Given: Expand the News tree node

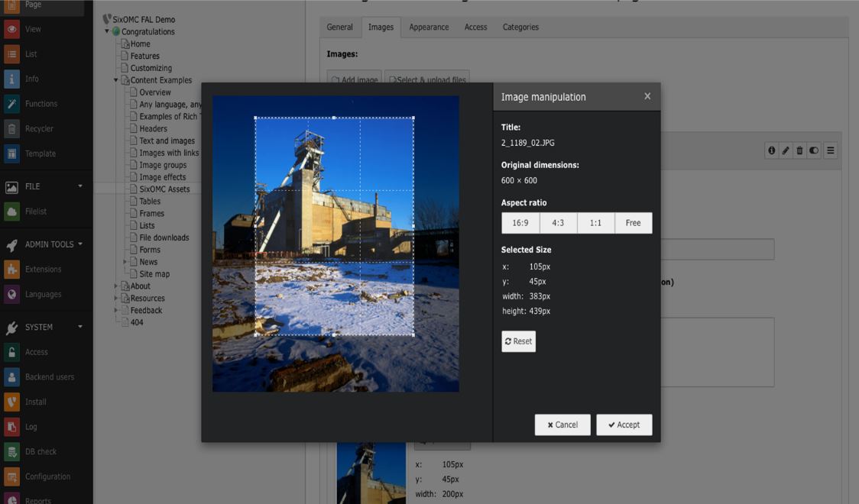Looking at the screenshot, I should pos(125,262).
